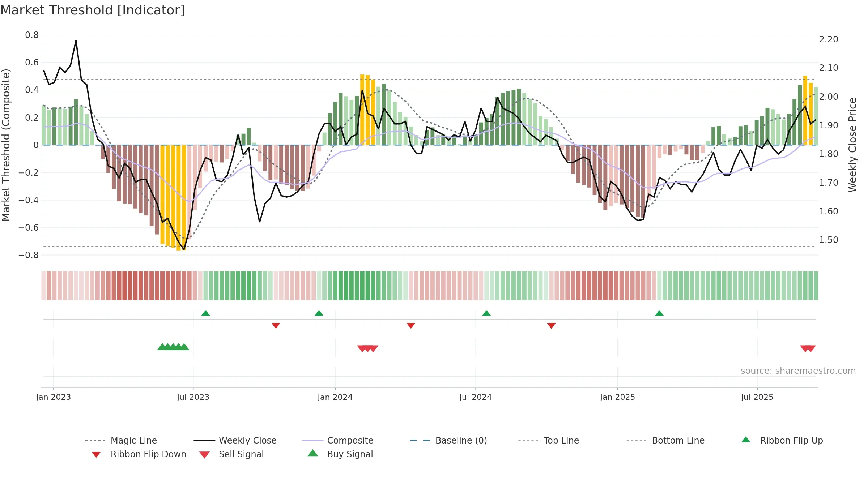868x488 pixels.
Task: Click the 0.8 left axis tick
Action: click(x=32, y=35)
